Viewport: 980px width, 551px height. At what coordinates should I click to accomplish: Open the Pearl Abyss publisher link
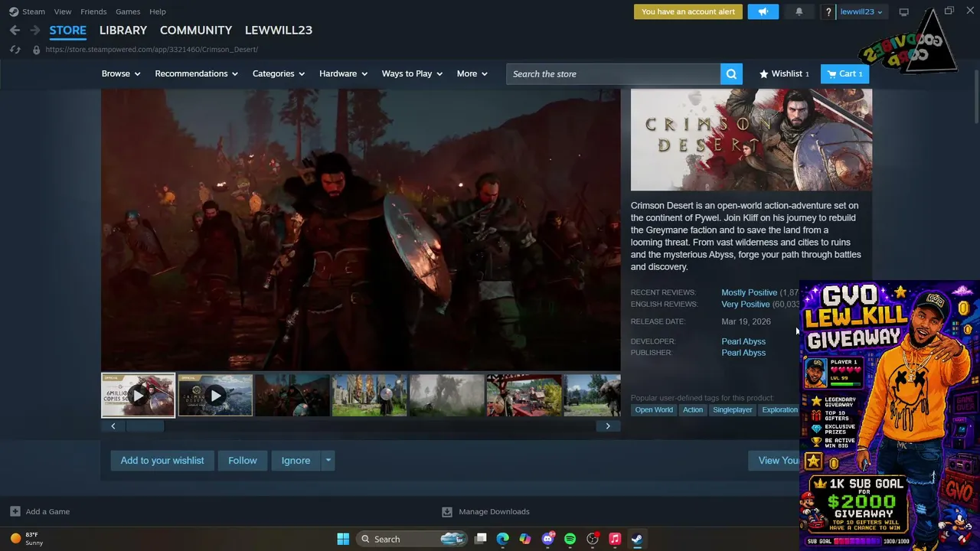(x=743, y=353)
